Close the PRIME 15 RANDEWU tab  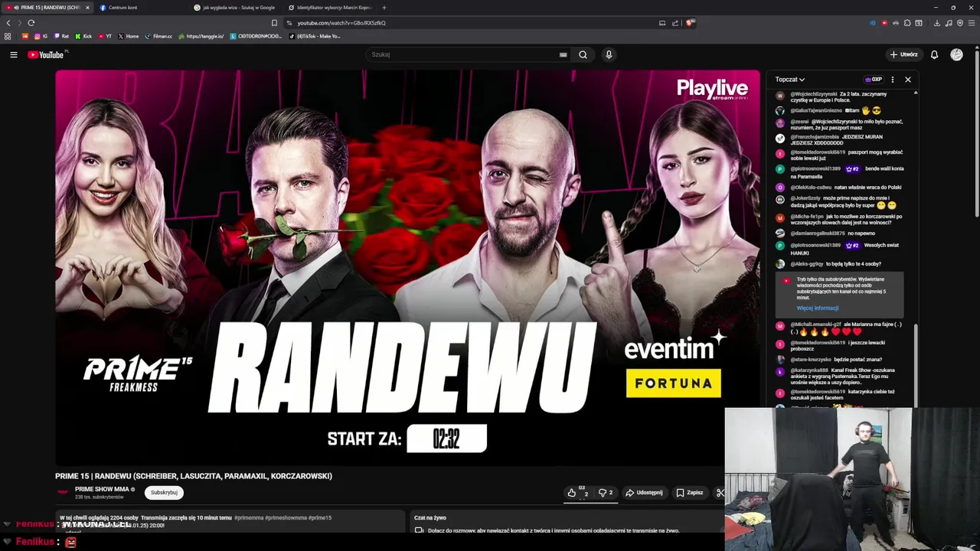tap(87, 8)
